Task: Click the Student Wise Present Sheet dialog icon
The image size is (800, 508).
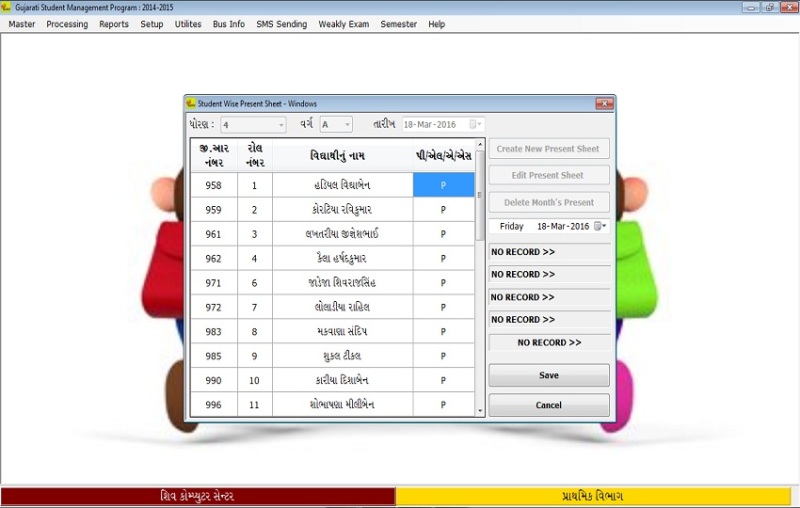Action: pos(191,103)
